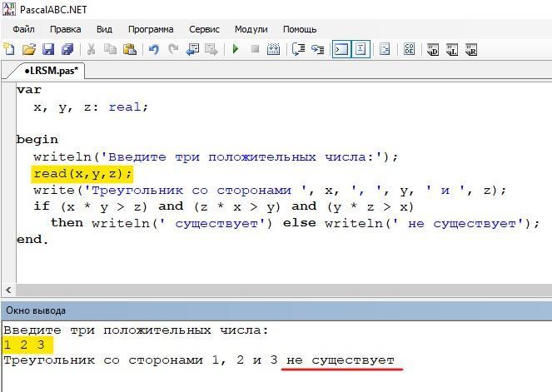This screenshot has height=392, width=552.
Task: Open the Сервис menu
Action: 204,29
